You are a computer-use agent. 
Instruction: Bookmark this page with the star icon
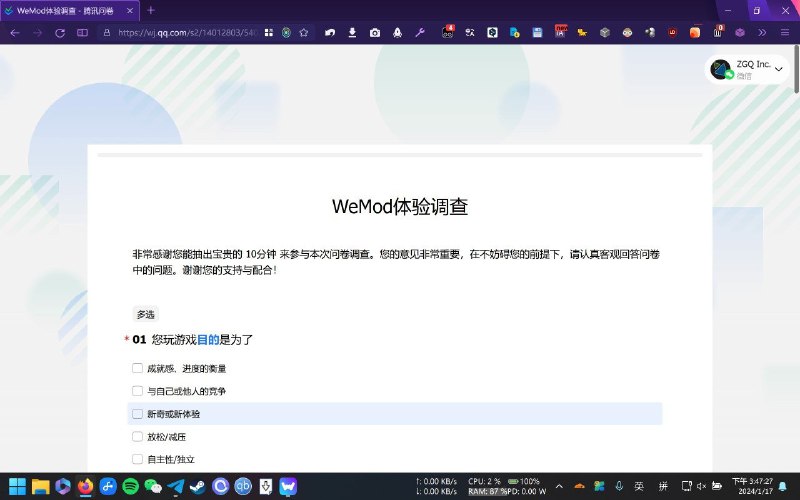pos(303,32)
